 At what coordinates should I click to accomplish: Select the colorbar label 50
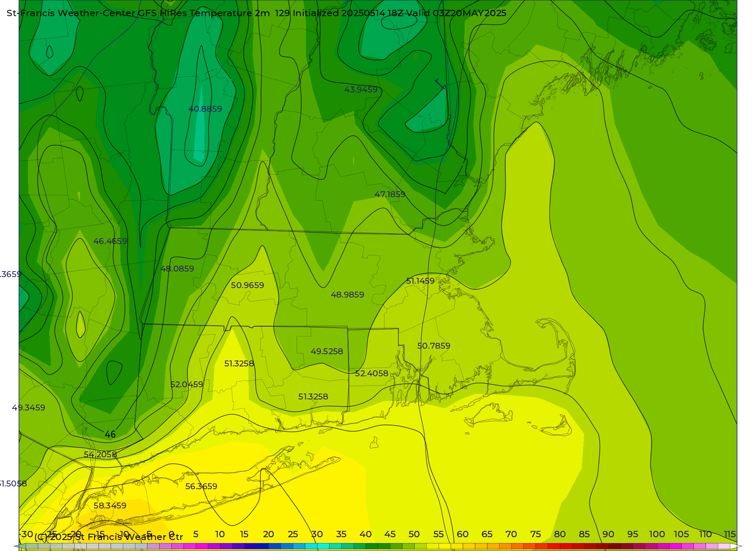tap(414, 534)
